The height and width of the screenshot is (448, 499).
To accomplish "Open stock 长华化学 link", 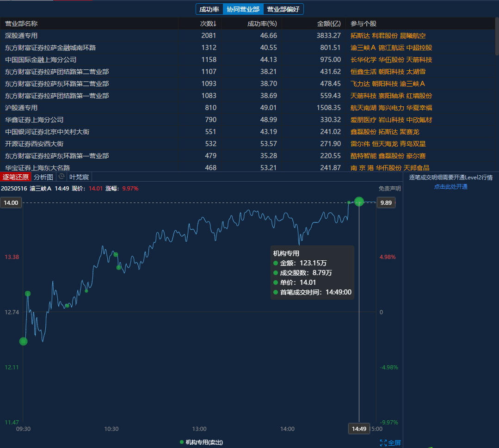I will [363, 60].
